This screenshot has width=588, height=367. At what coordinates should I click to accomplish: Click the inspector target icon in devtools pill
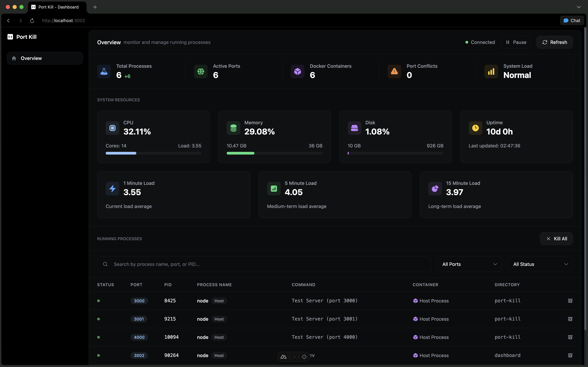(304, 357)
